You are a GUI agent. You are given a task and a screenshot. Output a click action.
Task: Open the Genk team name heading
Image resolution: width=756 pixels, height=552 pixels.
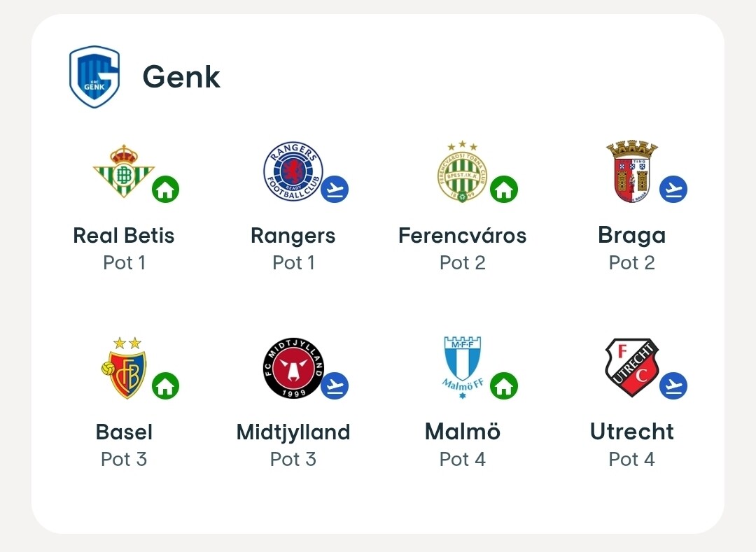tap(181, 76)
